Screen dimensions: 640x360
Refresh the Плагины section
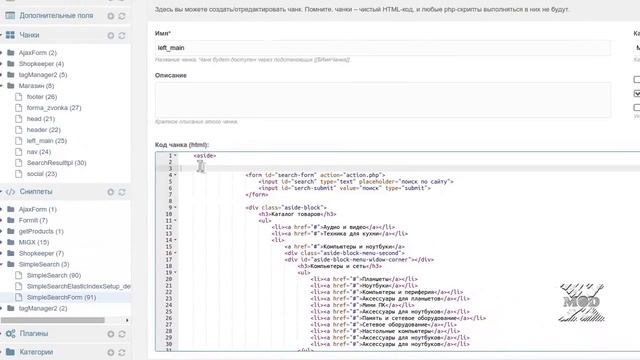[x=122, y=334]
